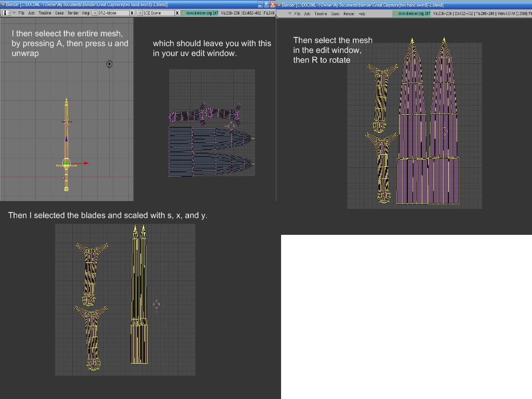Collapse header menus arrow in left Blender window
The image size is (532, 399).
tap(14, 13)
